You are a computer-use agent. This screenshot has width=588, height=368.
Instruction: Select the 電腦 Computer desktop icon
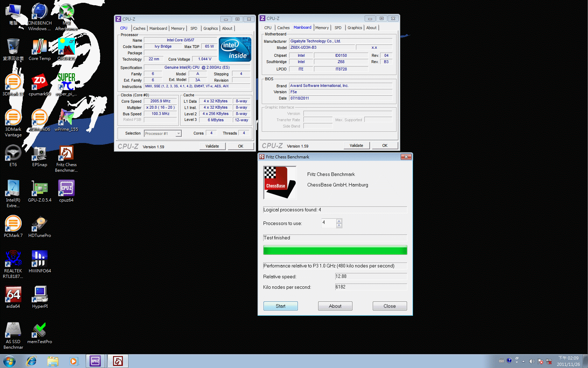[x=13, y=14]
